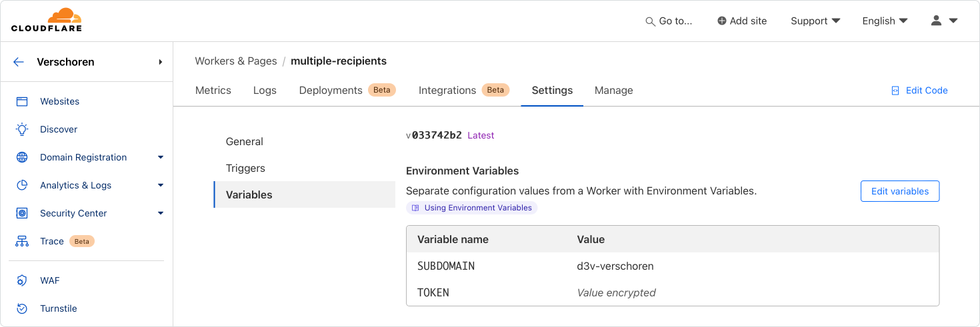
Task: Click the Analytics & Logs chart icon
Action: [22, 185]
